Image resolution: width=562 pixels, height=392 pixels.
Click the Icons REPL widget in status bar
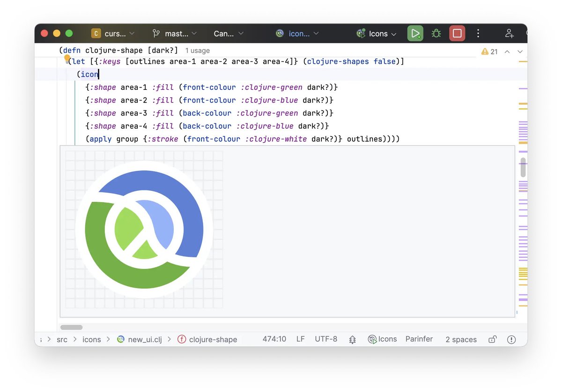click(382, 339)
